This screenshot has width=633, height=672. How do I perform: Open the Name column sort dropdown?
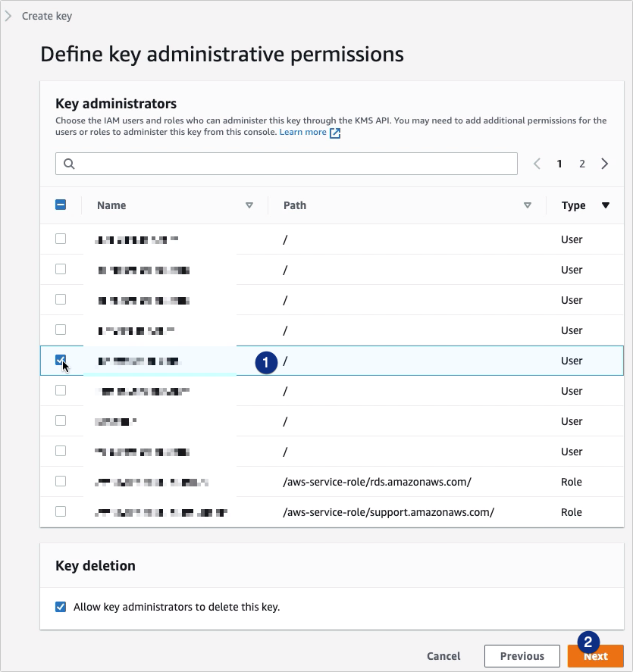pos(249,205)
